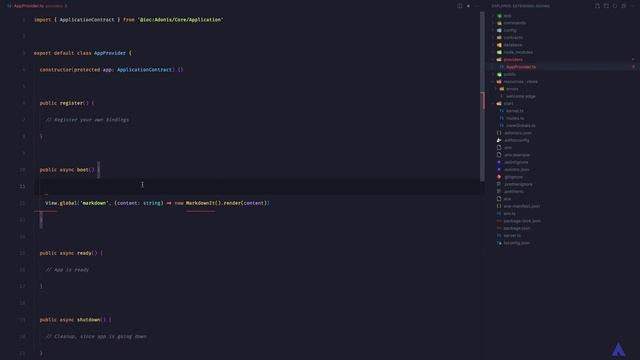Click the split editor icon above the editor
The width and height of the screenshot is (640, 360).
(x=460, y=6)
